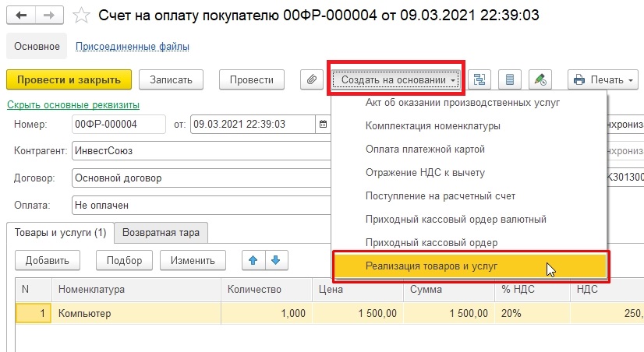This screenshot has height=352, width=644.
Task: Expand the Создать на основании dropdown
Action: click(396, 79)
